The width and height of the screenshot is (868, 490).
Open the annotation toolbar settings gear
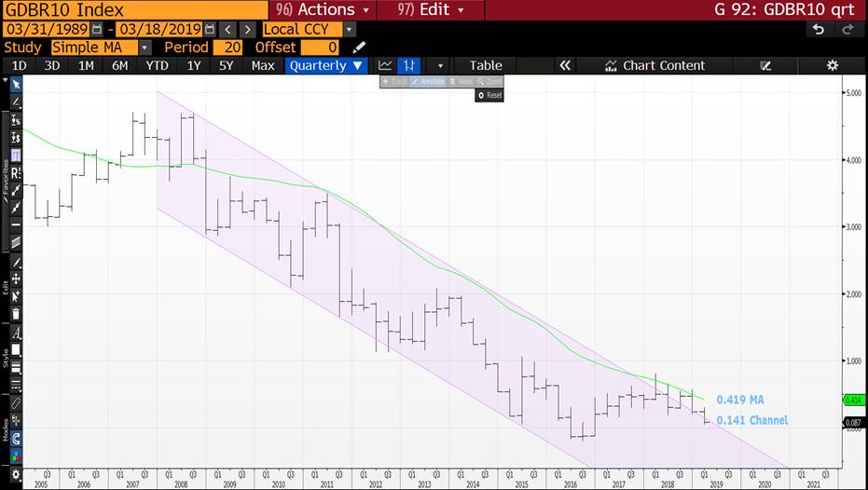click(x=16, y=475)
